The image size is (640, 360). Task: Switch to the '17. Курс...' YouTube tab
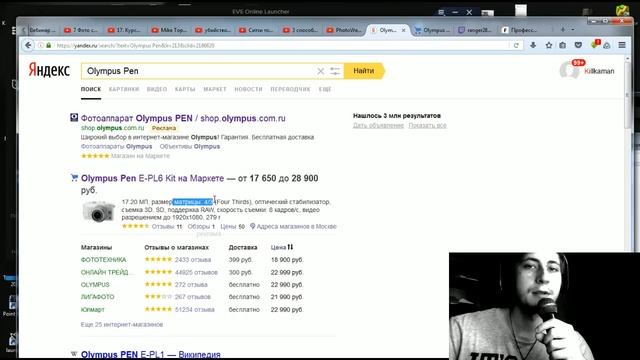(x=124, y=30)
